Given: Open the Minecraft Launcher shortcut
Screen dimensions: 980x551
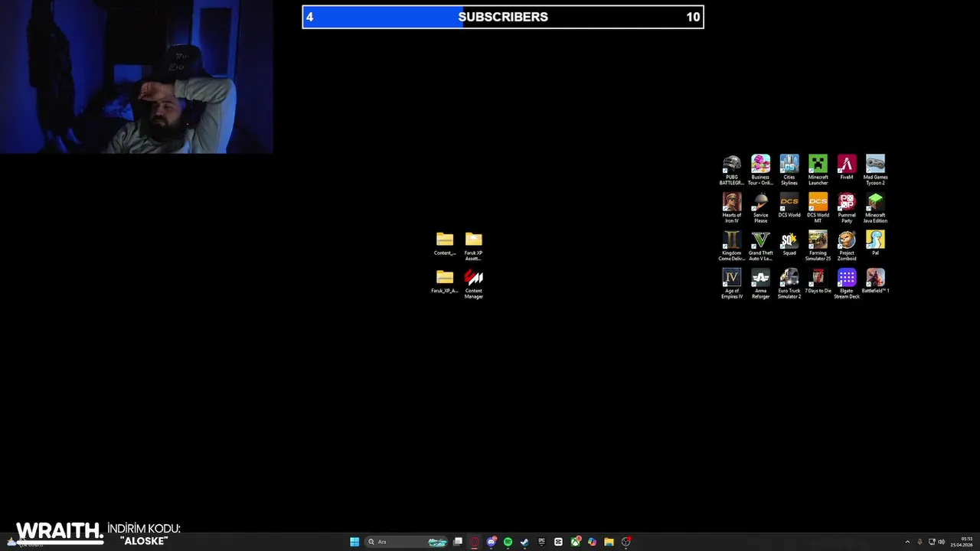Looking at the screenshot, I should point(818,169).
